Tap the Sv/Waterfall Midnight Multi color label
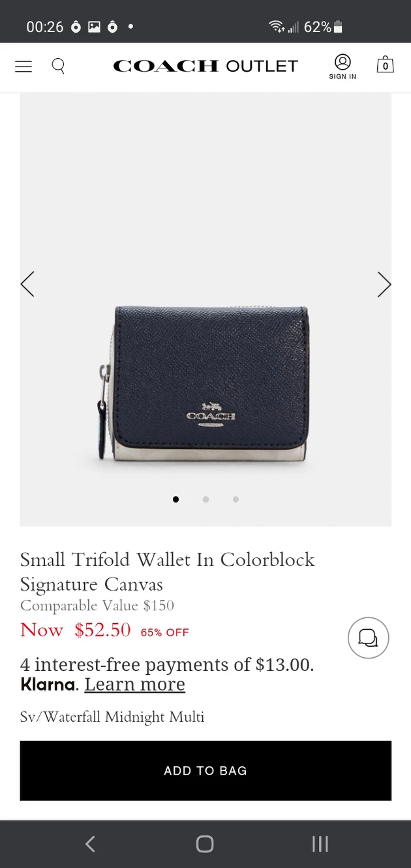This screenshot has height=868, width=411. (112, 717)
